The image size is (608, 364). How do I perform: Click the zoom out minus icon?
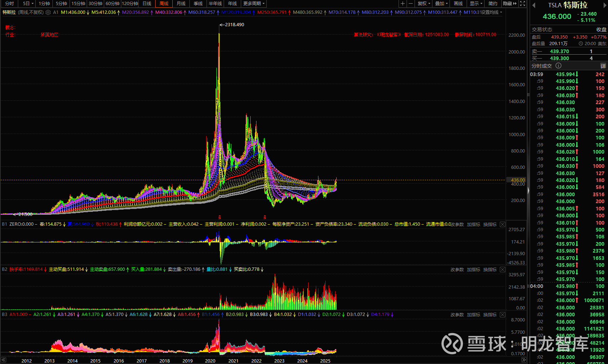tap(411, 4)
